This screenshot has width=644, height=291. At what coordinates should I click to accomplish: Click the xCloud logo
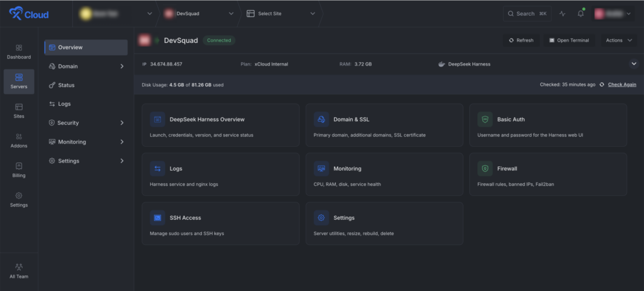click(x=29, y=14)
